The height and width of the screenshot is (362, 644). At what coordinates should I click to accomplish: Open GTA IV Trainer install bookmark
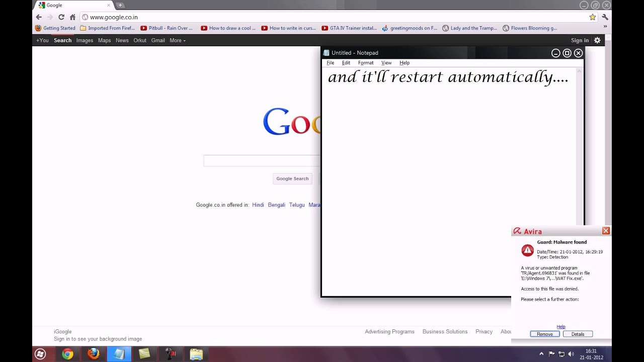[x=349, y=28]
